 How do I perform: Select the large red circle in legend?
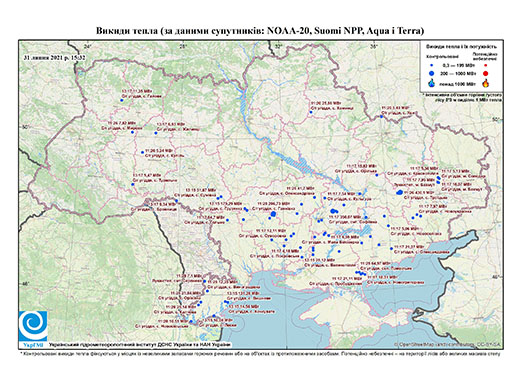pos(485,73)
